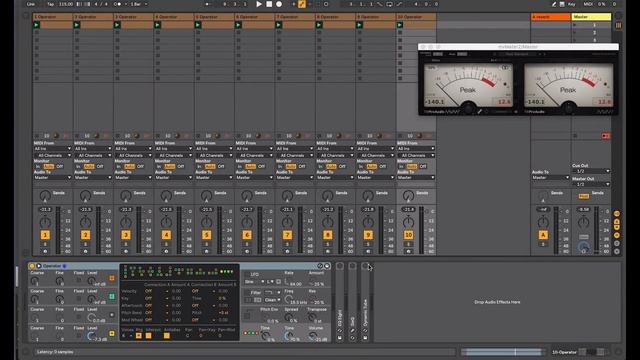The width and height of the screenshot is (640, 360).
Task: Launch the clip on the 5 Operator track
Action: (x=198, y=25)
